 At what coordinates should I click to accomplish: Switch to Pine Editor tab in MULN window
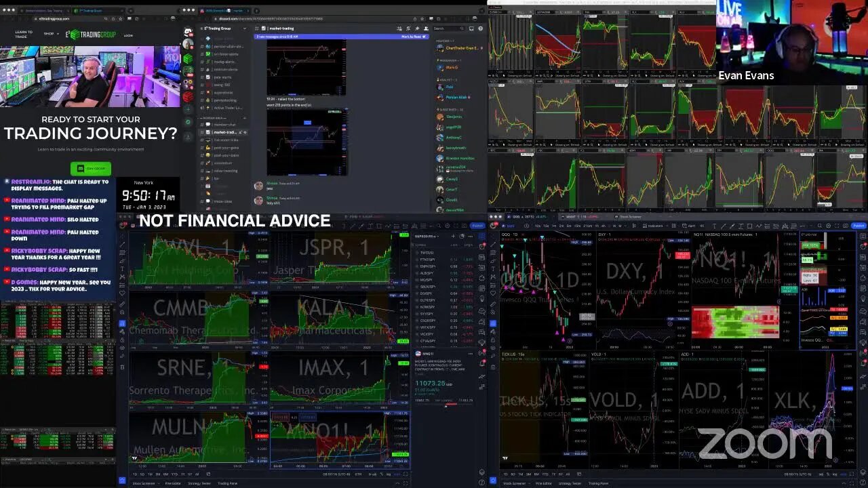173,483
